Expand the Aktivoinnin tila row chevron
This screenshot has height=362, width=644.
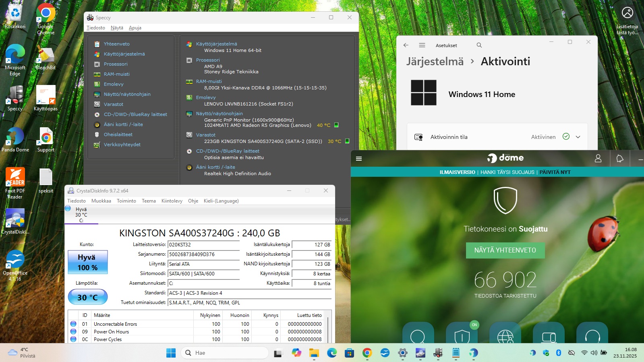coord(578,137)
